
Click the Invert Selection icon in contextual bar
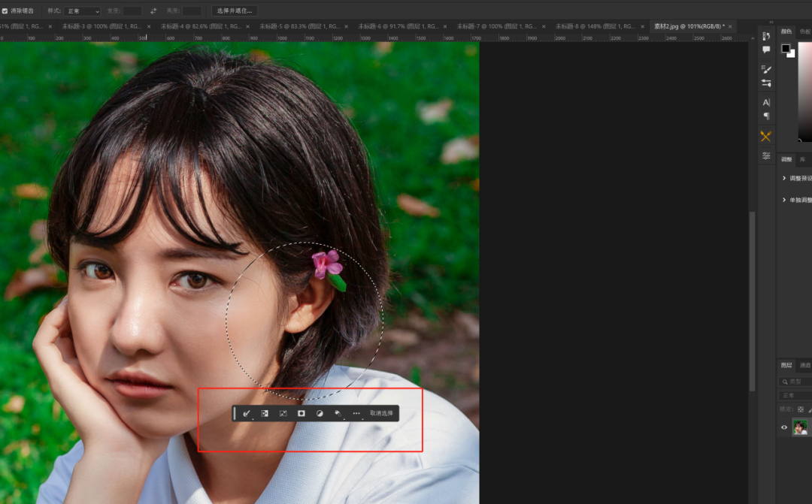click(265, 413)
